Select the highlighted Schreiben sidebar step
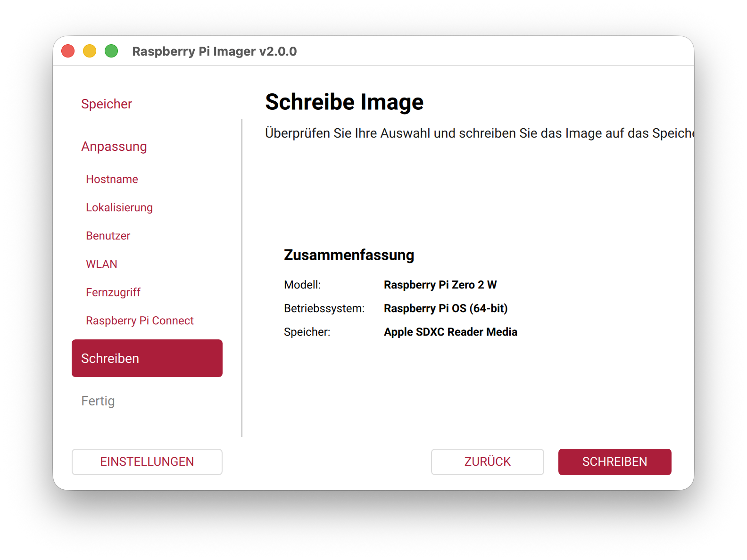 [x=147, y=358]
